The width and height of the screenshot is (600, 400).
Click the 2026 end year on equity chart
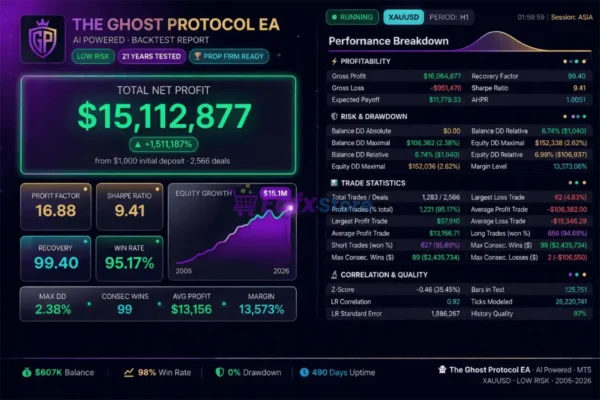[x=281, y=271]
